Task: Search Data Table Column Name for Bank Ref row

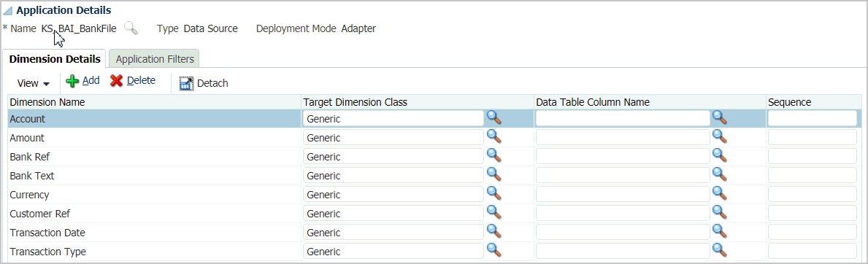Action: point(719,155)
